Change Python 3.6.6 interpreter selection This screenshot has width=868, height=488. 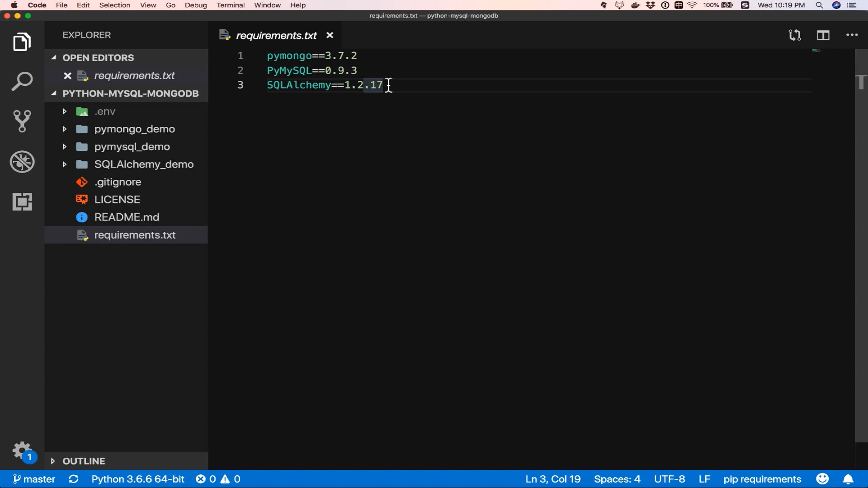pos(137,479)
